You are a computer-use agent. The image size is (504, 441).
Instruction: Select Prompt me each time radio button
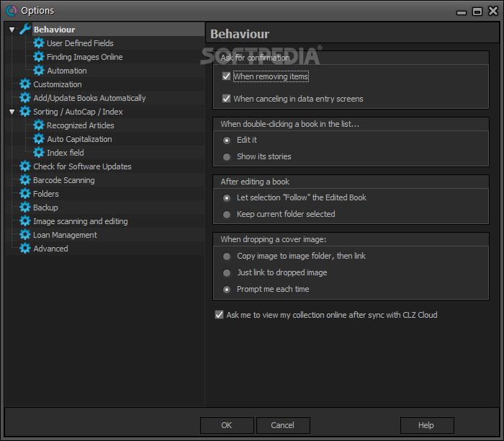[227, 290]
